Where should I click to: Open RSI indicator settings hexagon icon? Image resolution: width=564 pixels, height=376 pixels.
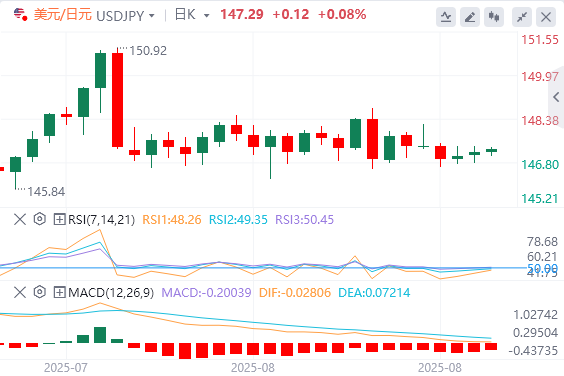click(40, 219)
